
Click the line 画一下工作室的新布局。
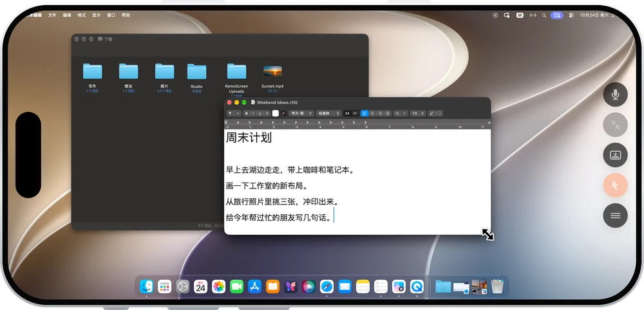point(267,186)
